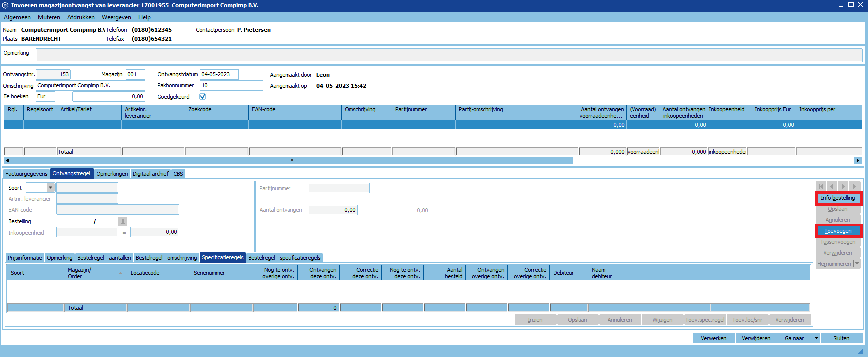The image size is (868, 357).
Task: Go to next record using navigation arrow
Action: tap(843, 186)
